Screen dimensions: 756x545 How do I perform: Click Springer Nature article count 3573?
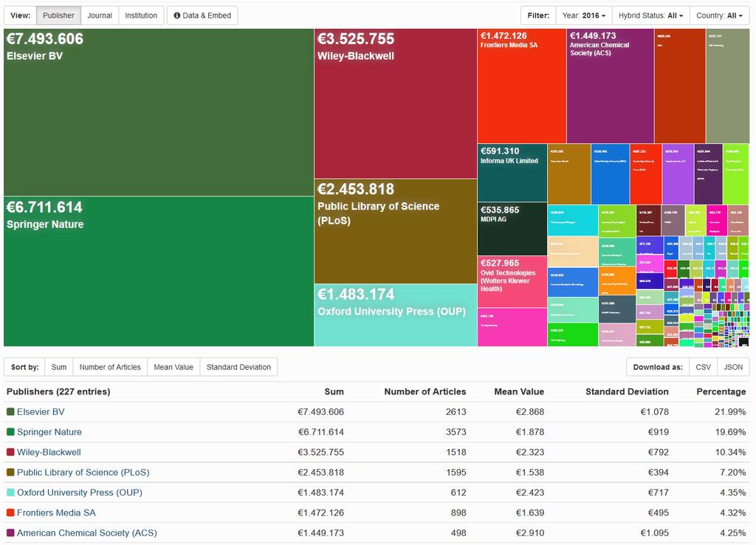pyautogui.click(x=456, y=432)
